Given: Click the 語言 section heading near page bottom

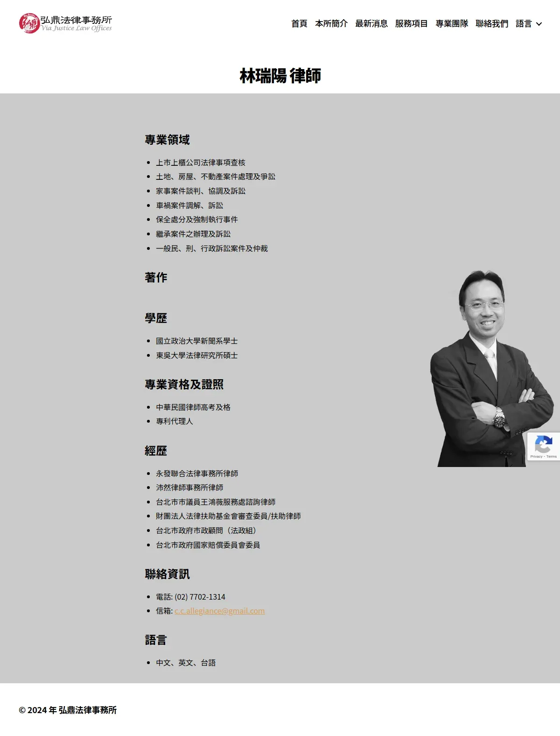Looking at the screenshot, I should pyautogui.click(x=156, y=640).
